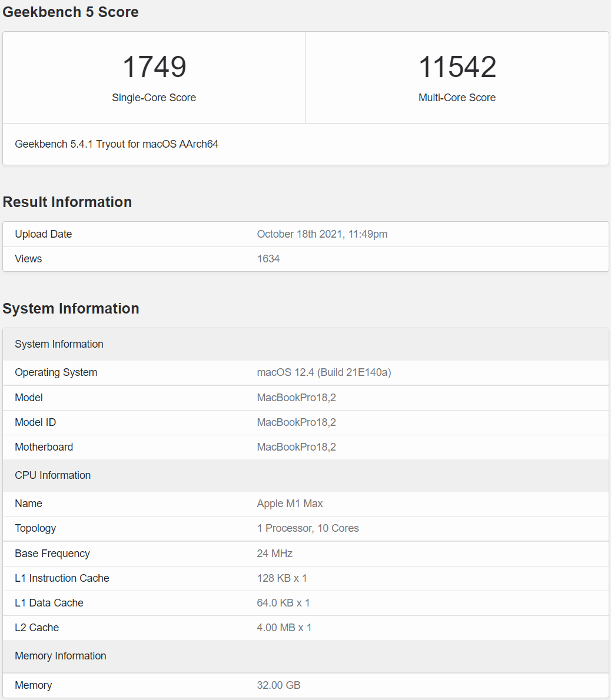Click the Result Information heading
The image size is (611, 700).
pos(67,202)
